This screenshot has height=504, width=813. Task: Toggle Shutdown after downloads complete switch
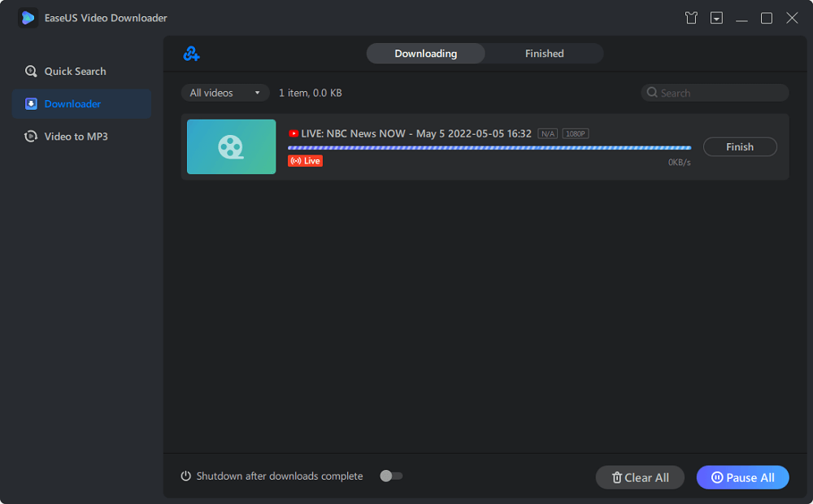pos(391,476)
